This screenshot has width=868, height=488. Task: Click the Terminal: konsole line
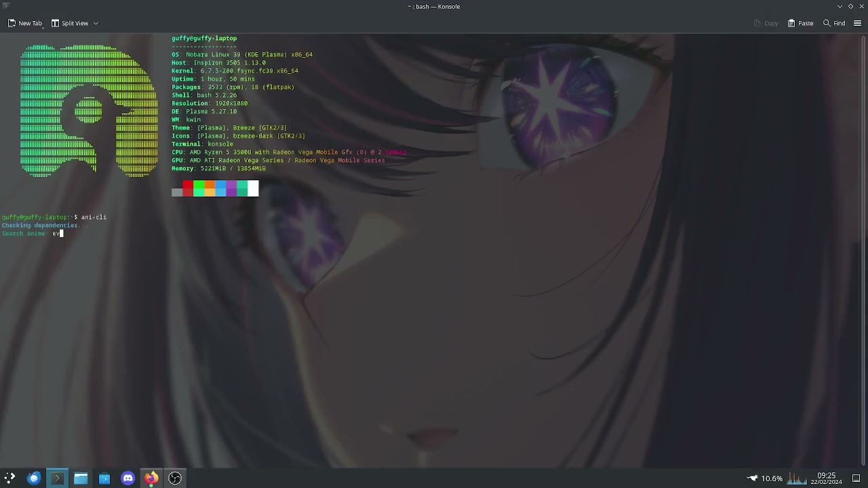point(202,144)
